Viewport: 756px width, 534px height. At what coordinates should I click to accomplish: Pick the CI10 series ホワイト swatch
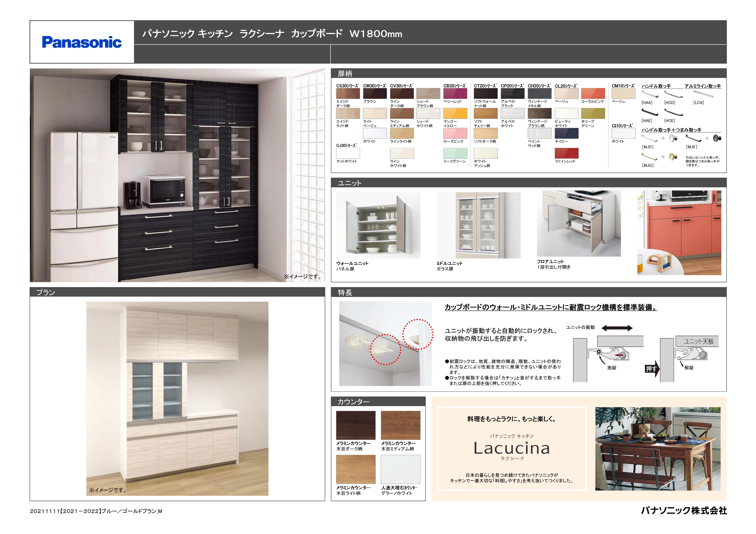pos(624,133)
